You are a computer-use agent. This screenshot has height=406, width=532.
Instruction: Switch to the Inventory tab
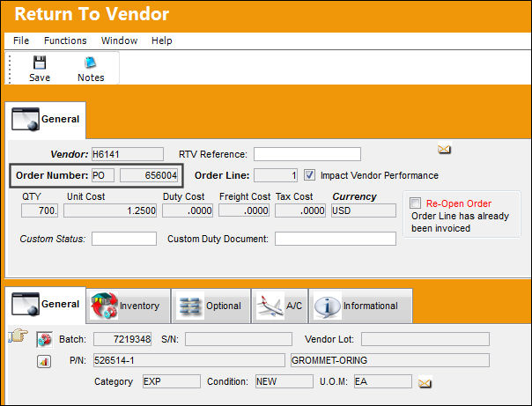pyautogui.click(x=129, y=306)
